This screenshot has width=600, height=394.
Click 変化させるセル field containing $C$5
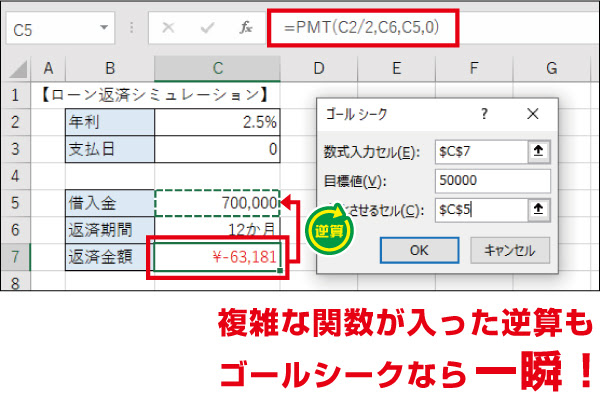coord(481,210)
